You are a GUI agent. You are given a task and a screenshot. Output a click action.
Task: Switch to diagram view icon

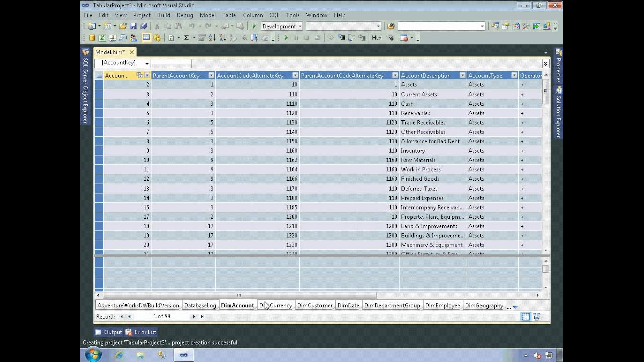pyautogui.click(x=536, y=317)
